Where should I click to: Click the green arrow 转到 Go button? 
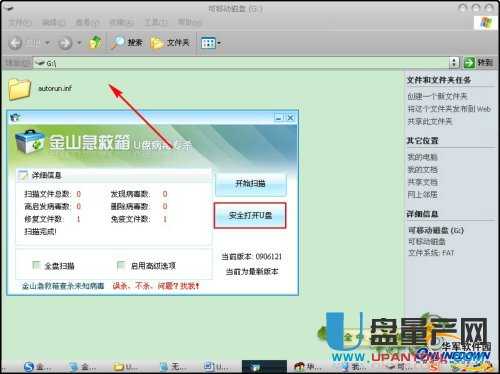coord(478,62)
